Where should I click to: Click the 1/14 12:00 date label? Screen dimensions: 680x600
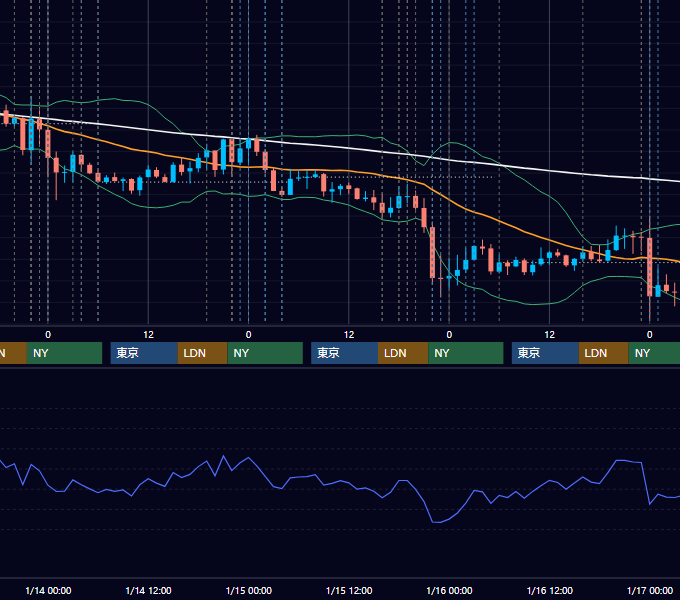(x=148, y=590)
